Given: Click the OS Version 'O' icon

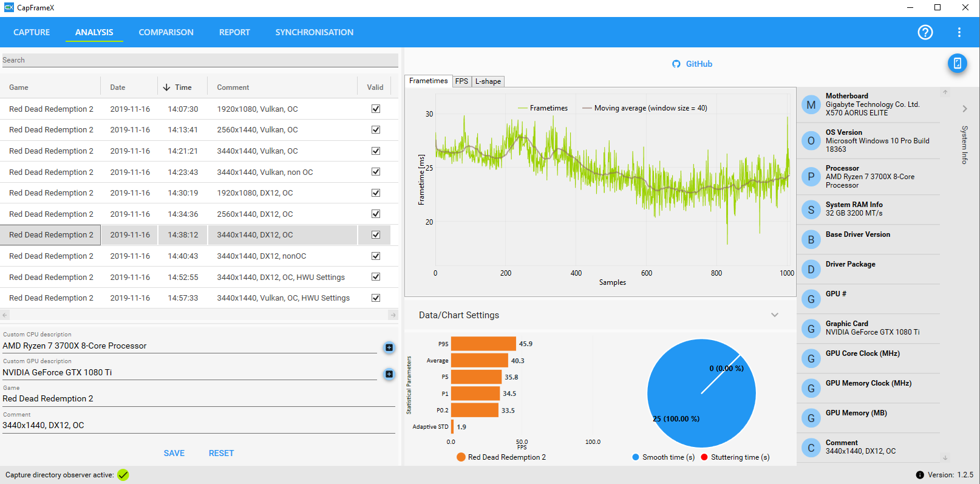Looking at the screenshot, I should [811, 141].
